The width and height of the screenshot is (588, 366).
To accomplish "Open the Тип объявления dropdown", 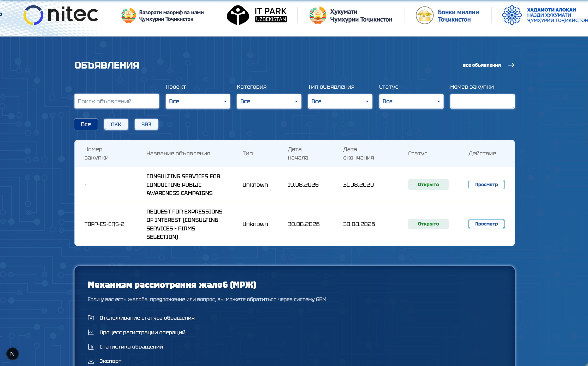I will tap(340, 101).
